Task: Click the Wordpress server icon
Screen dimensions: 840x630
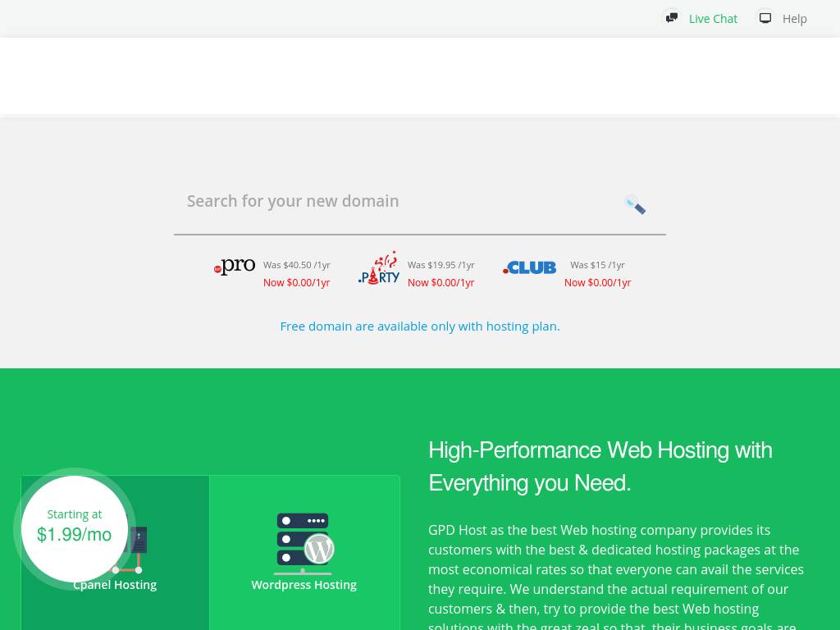Action: click(x=304, y=541)
